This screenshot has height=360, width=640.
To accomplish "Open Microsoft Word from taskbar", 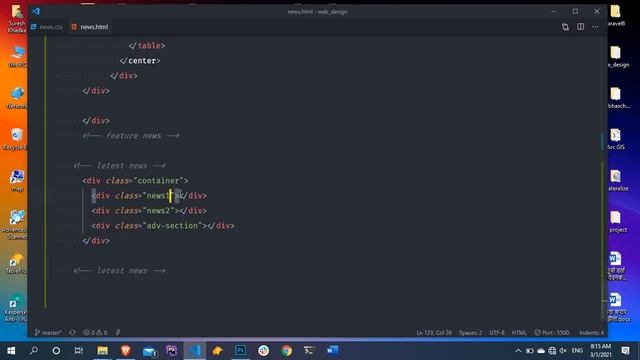I will tap(333, 351).
